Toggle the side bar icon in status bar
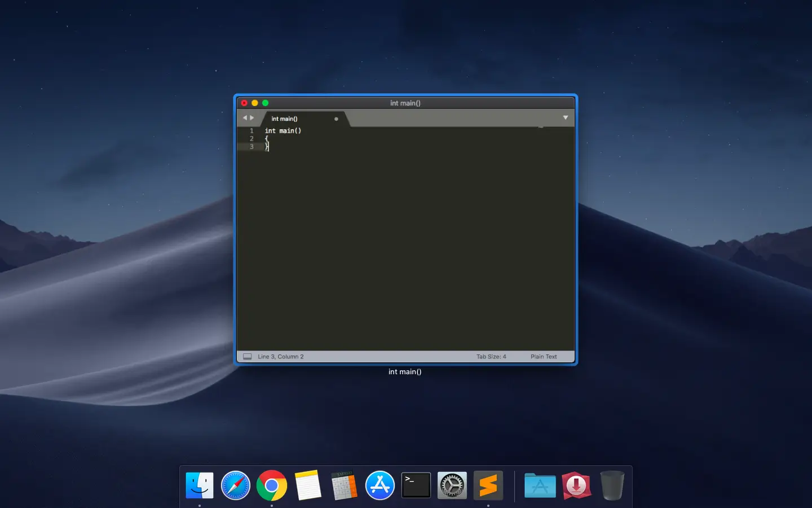 point(247,357)
